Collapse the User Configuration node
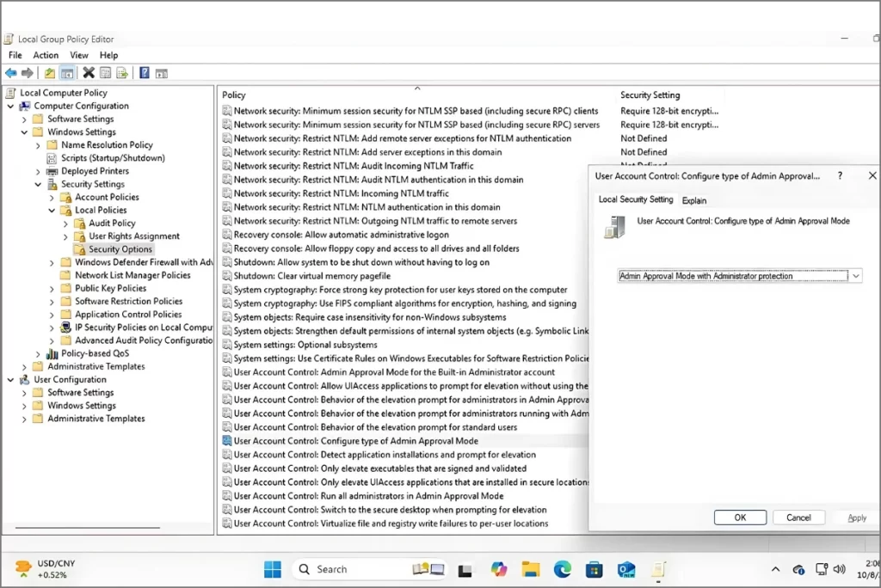 point(10,380)
